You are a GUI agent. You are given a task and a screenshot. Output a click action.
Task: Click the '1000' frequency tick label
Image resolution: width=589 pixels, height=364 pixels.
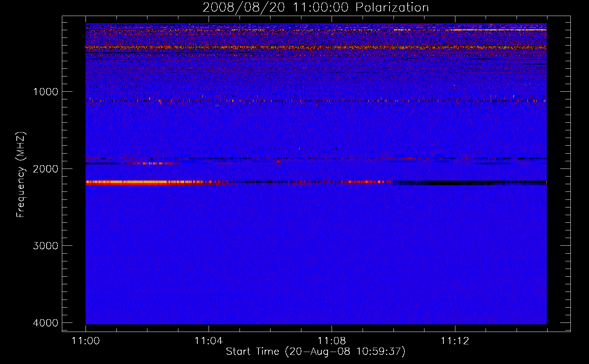pyautogui.click(x=46, y=92)
